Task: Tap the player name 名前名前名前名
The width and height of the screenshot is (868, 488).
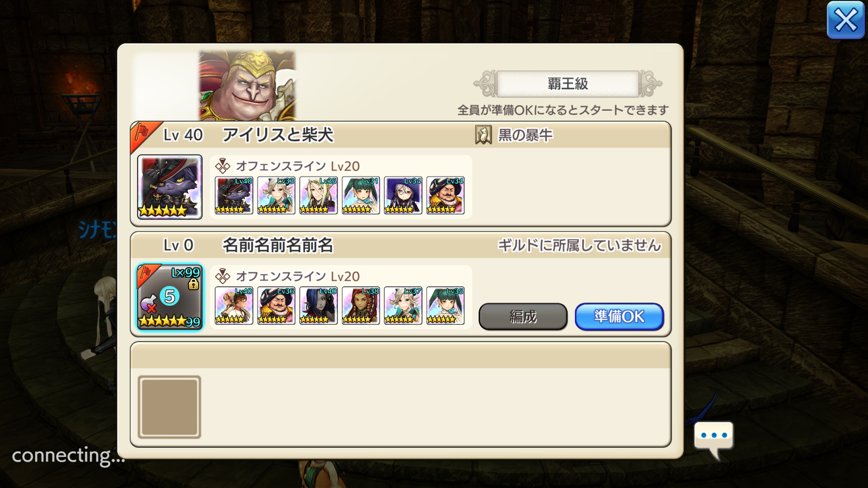Action: pyautogui.click(x=278, y=245)
